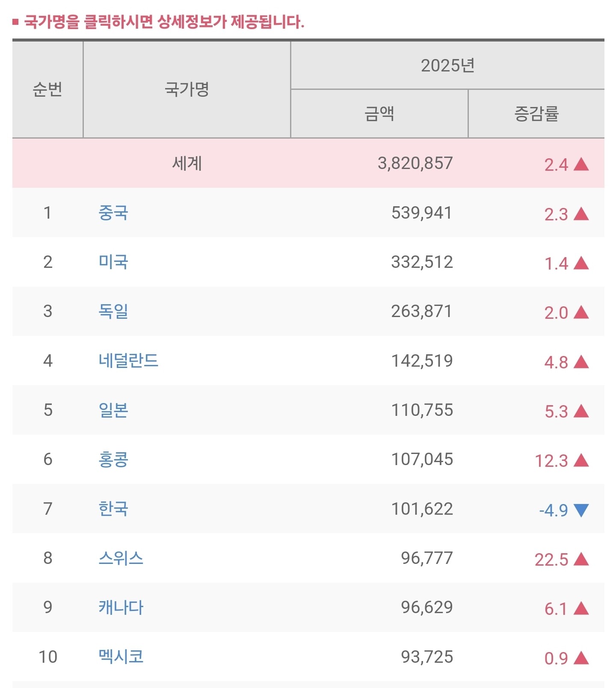
Task: Open the 중국 country detail link
Action: click(113, 213)
